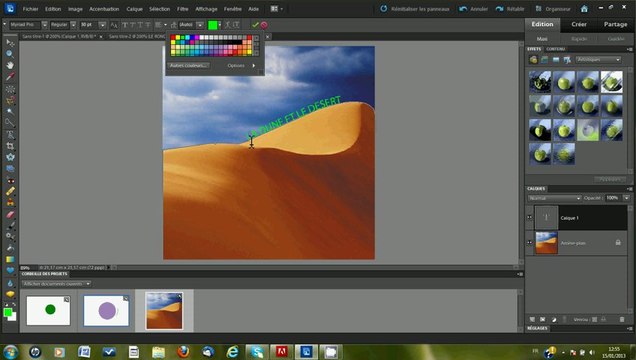Image resolution: width=636 pixels, height=360 pixels.
Task: Click the warp text icon
Action: click(228, 25)
